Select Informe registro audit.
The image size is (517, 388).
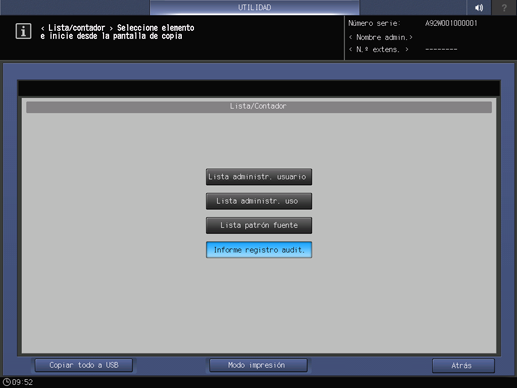259,250
